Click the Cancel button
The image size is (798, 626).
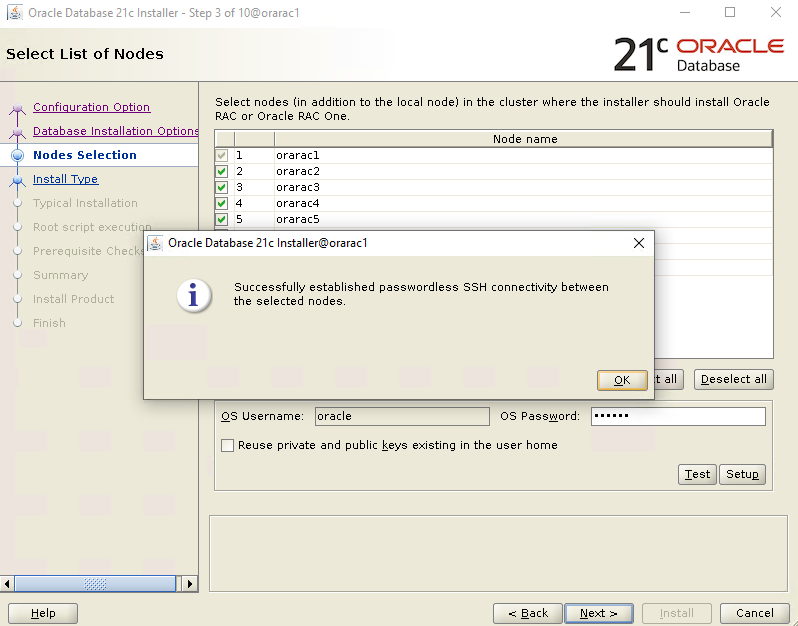coord(755,613)
